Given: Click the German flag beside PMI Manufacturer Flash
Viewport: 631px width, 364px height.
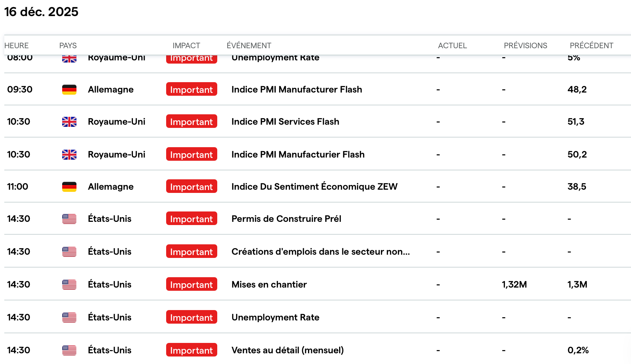Looking at the screenshot, I should 69,89.
